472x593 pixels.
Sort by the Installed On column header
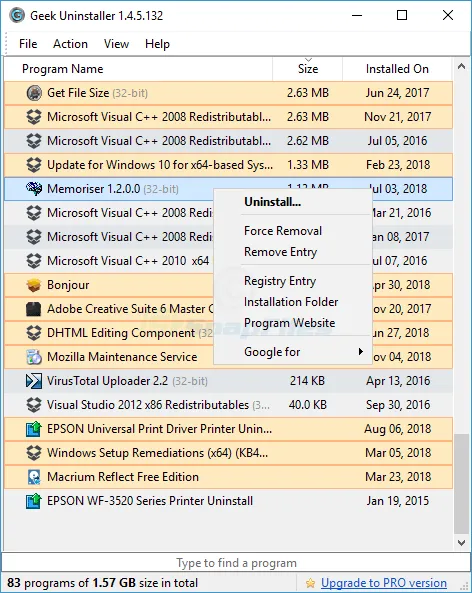(397, 69)
